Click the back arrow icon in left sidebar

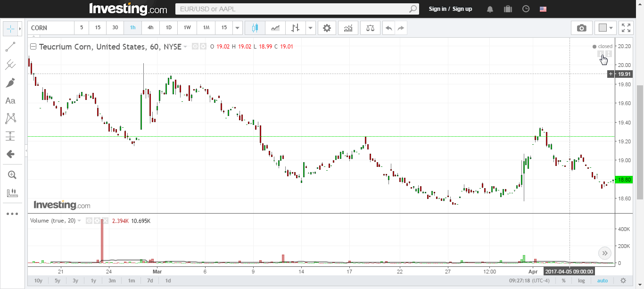pyautogui.click(x=10, y=154)
